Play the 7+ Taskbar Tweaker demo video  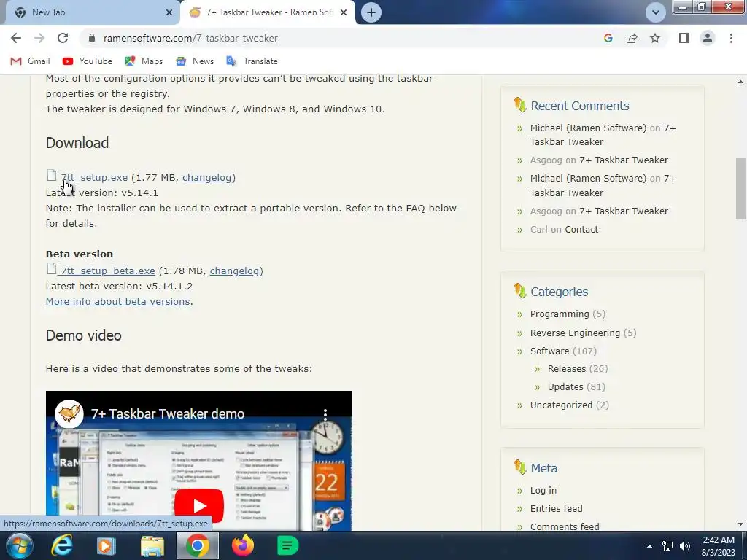pyautogui.click(x=198, y=505)
